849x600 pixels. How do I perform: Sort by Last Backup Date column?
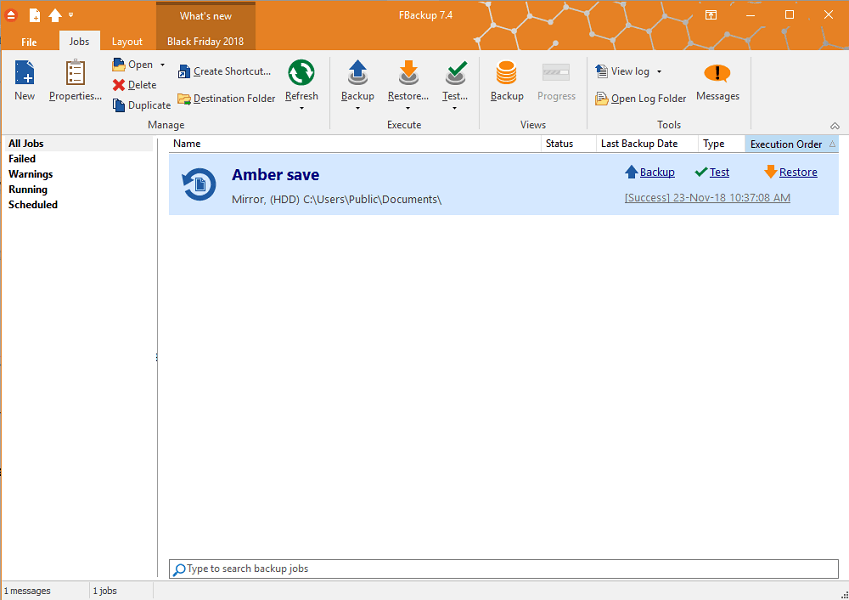pyautogui.click(x=647, y=144)
